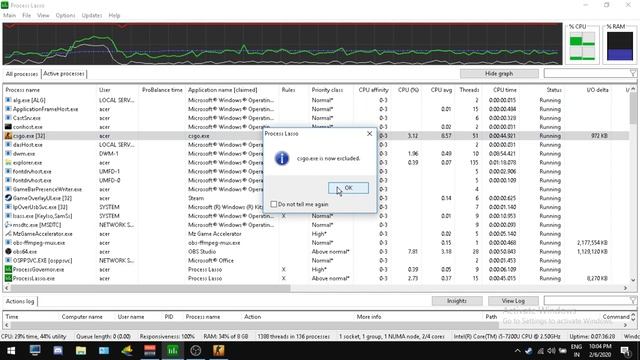This screenshot has height=360, width=640.
Task: Open the Windows Start menu
Action: click(11, 351)
